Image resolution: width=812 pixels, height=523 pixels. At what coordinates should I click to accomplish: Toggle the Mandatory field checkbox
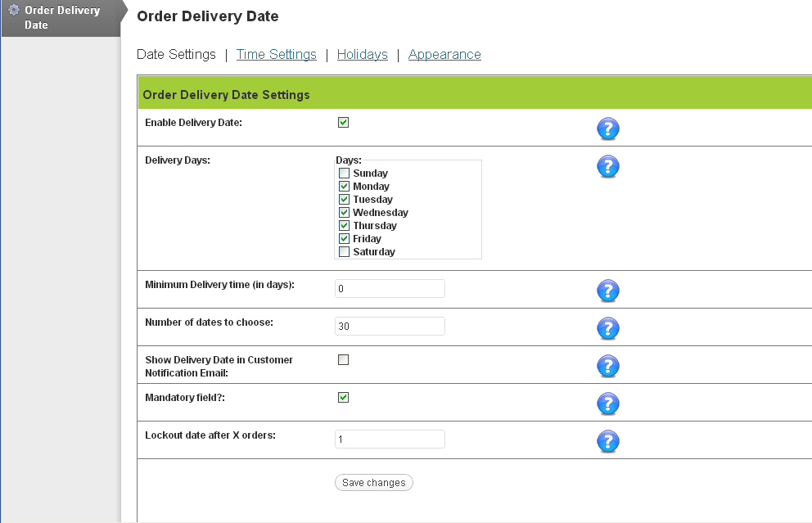tap(343, 397)
